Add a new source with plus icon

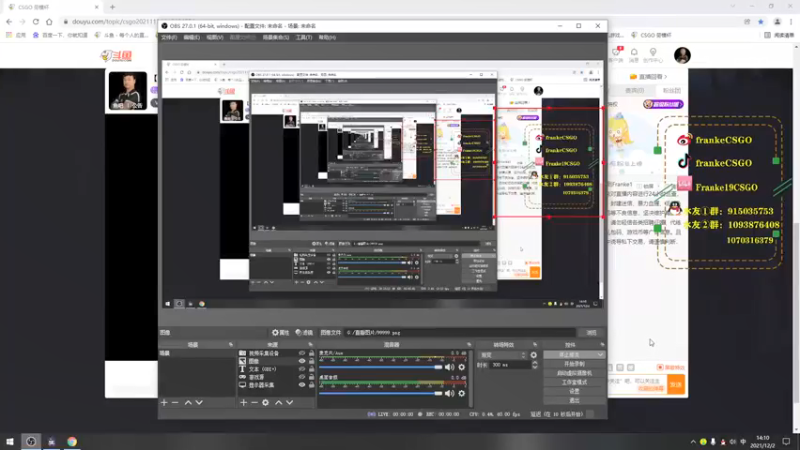[243, 403]
